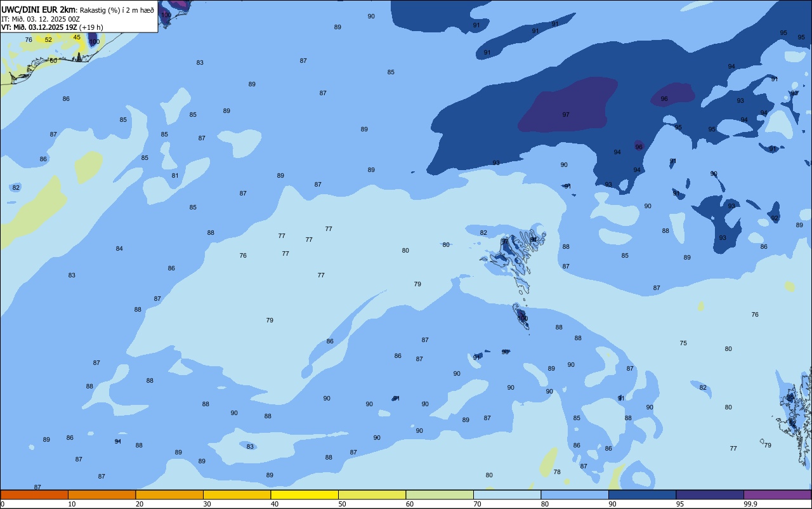The width and height of the screenshot is (812, 509).
Task: Click the humidity value 45 on the map
Action: (x=77, y=37)
